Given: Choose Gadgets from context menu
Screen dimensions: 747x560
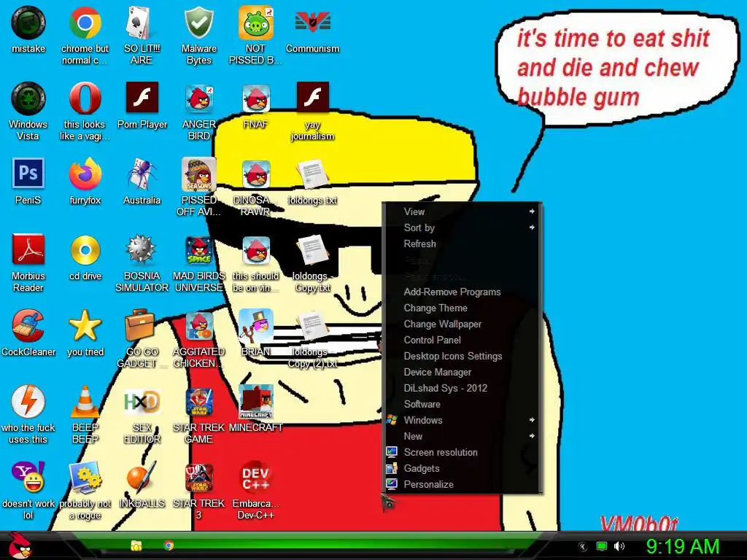Looking at the screenshot, I should pyautogui.click(x=462, y=469).
